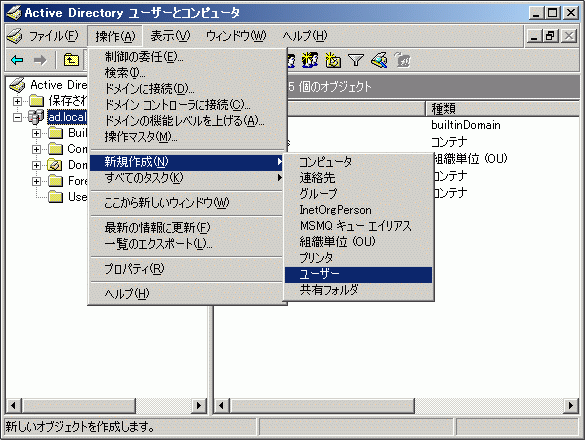The height and width of the screenshot is (440, 585).
Task: Create new グループ from submenu
Action: point(359,194)
